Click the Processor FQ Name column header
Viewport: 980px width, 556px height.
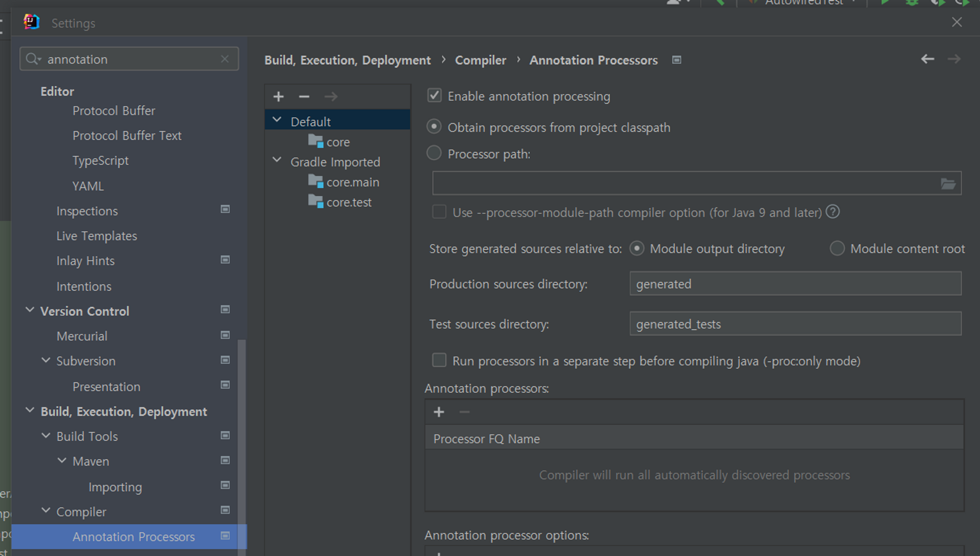694,438
